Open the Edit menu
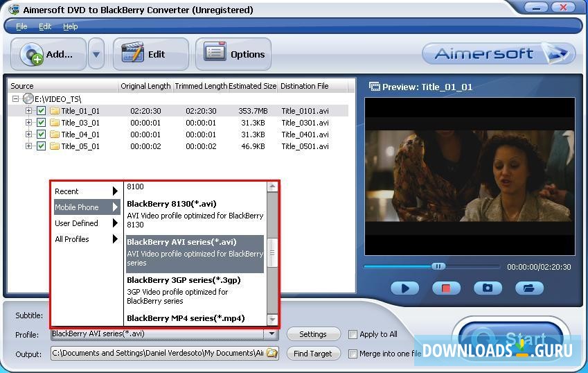Image resolution: width=588 pixels, height=373 pixels. tap(45, 26)
